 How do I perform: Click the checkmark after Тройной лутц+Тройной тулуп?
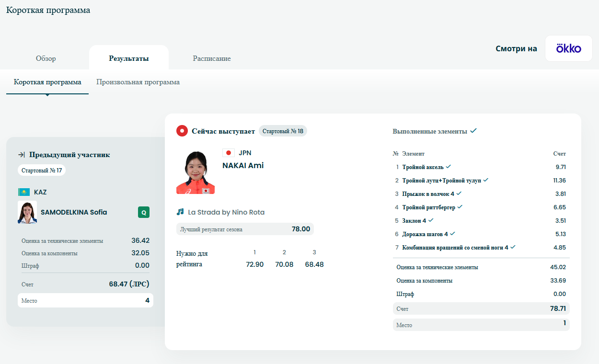486,180
